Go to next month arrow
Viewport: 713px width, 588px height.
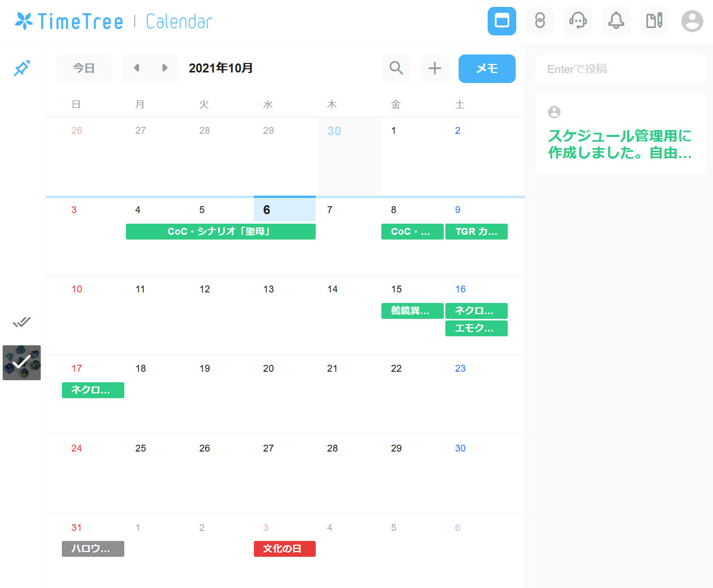[165, 68]
